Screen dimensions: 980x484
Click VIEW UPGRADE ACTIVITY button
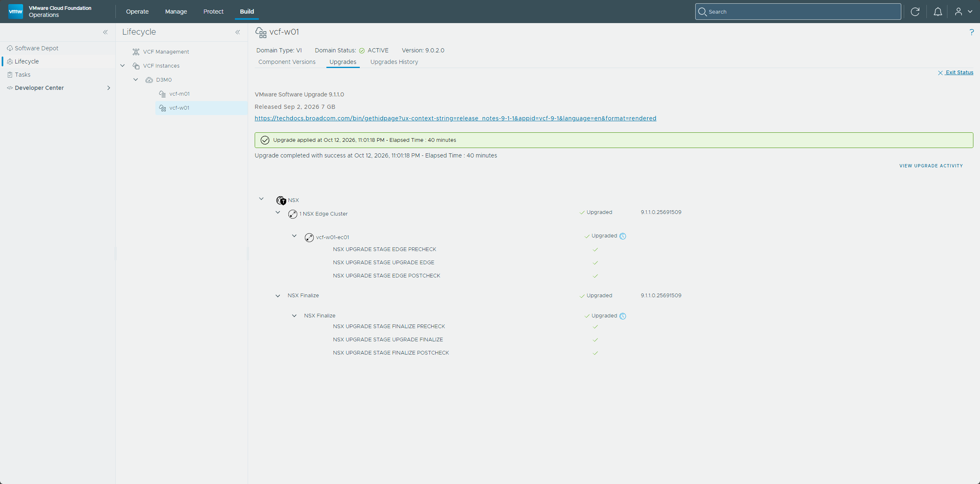931,166
